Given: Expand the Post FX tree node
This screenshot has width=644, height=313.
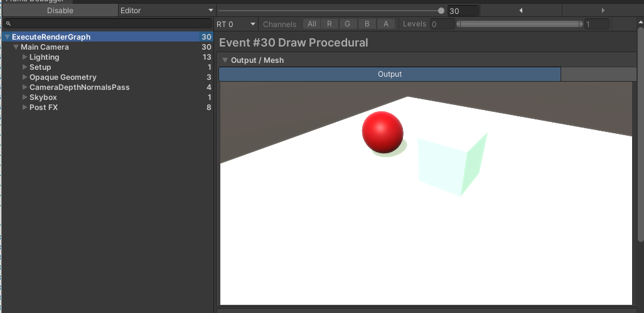Looking at the screenshot, I should pyautogui.click(x=25, y=107).
